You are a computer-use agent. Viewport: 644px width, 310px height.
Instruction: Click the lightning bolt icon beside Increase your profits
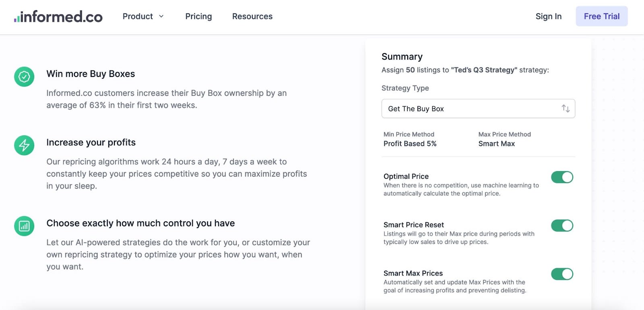[24, 145]
